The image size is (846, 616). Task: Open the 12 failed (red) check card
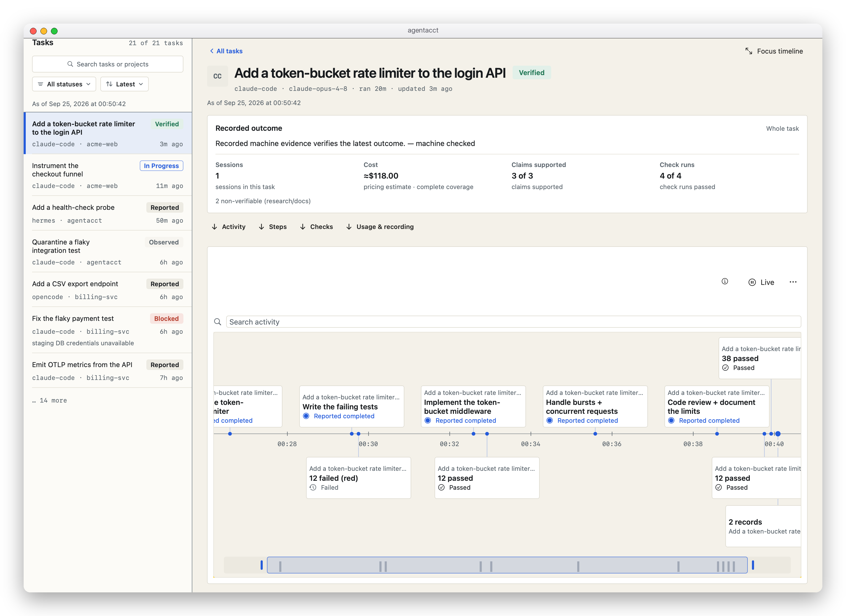click(x=358, y=478)
